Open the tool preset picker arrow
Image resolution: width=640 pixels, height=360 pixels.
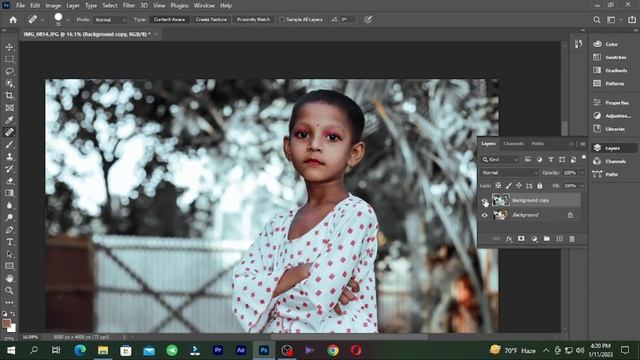tap(42, 20)
